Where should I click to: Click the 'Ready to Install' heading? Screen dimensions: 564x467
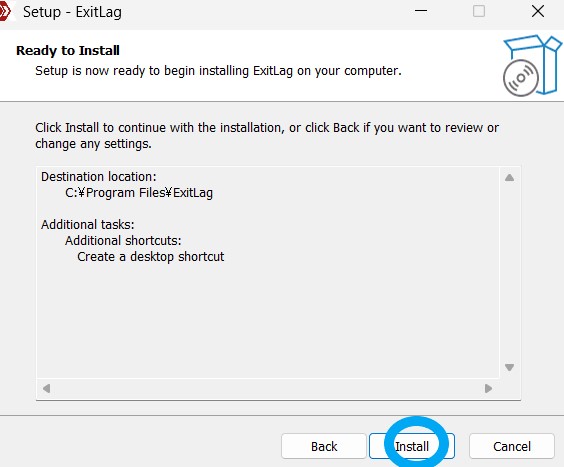coord(68,50)
